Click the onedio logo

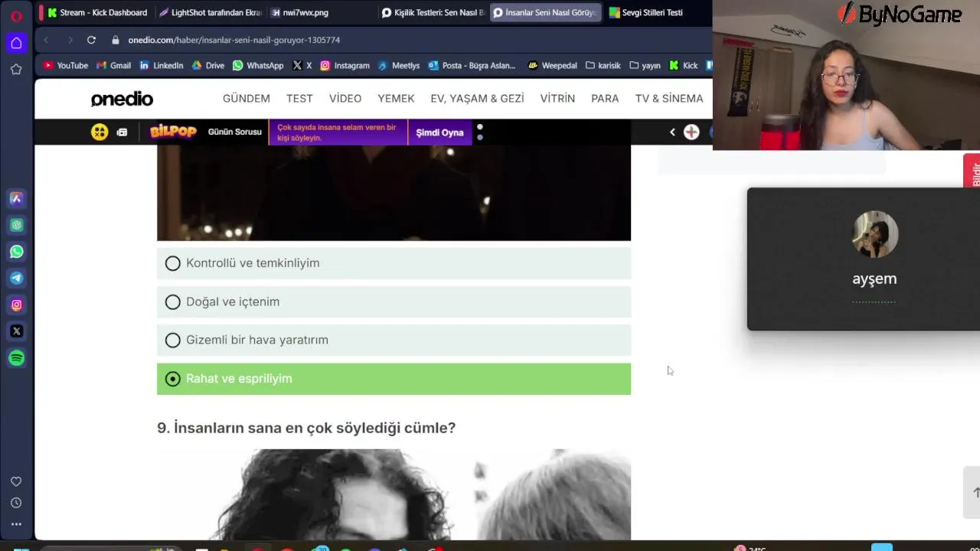tap(122, 99)
